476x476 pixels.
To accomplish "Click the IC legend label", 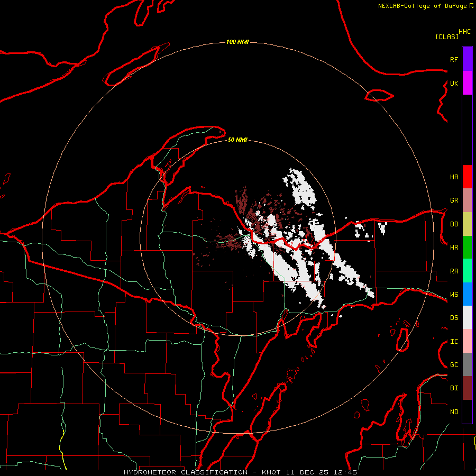I will tap(454, 342).
